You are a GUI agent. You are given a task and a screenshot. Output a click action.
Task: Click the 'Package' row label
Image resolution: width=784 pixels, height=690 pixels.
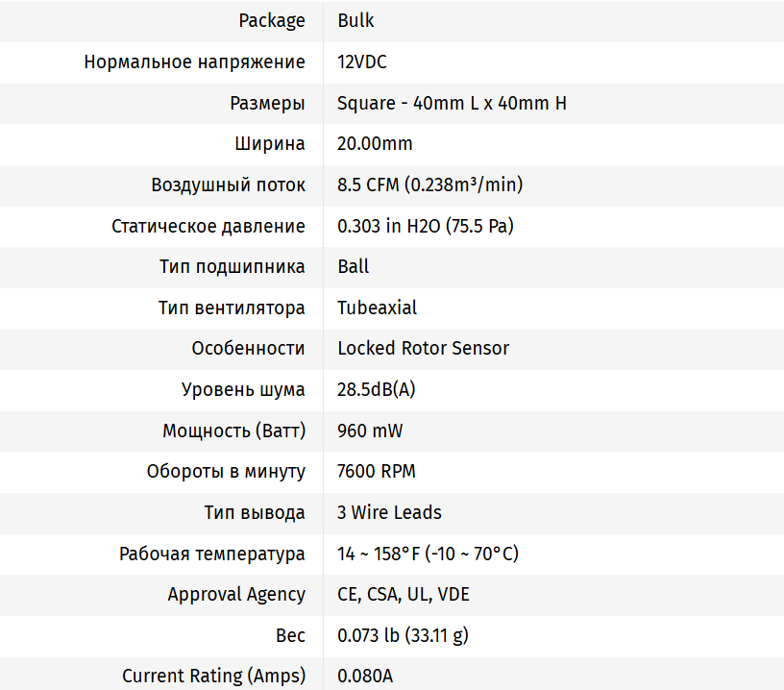(272, 20)
